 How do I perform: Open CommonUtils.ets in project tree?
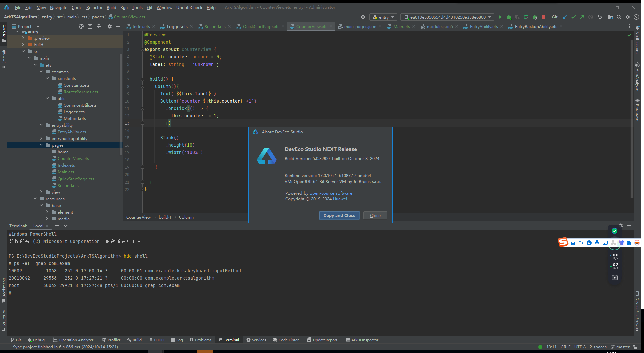tap(80, 105)
